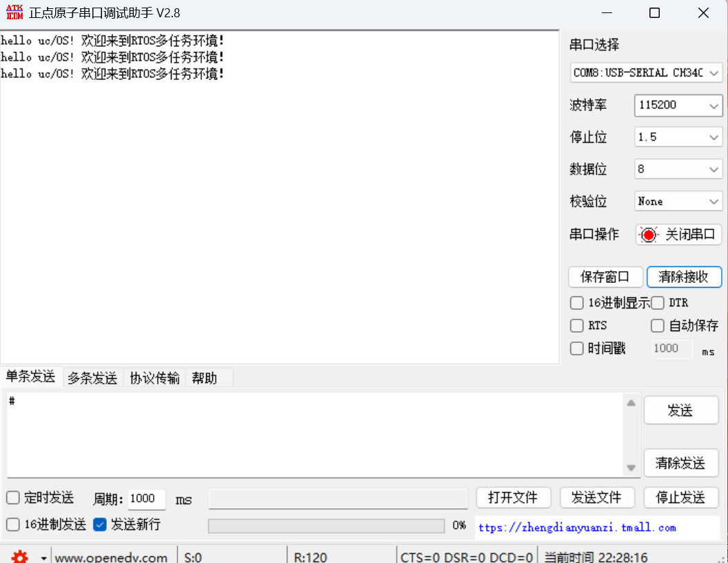Click the 关闭串口 close port button
Image resolution: width=728 pixels, height=563 pixels.
(678, 235)
